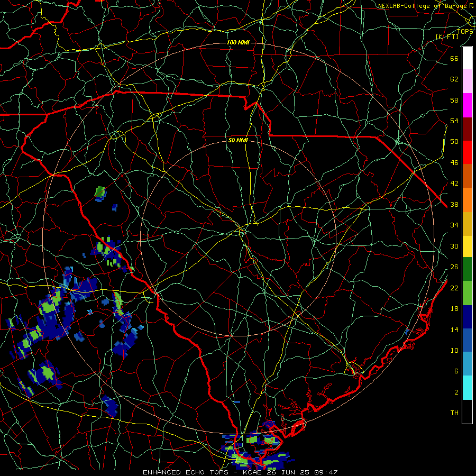Click the black TH legend band

coord(467,411)
